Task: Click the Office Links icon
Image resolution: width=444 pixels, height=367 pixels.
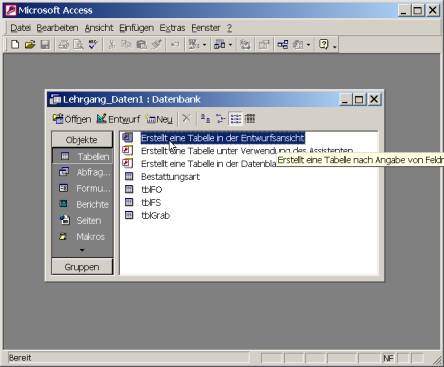Action: point(194,44)
